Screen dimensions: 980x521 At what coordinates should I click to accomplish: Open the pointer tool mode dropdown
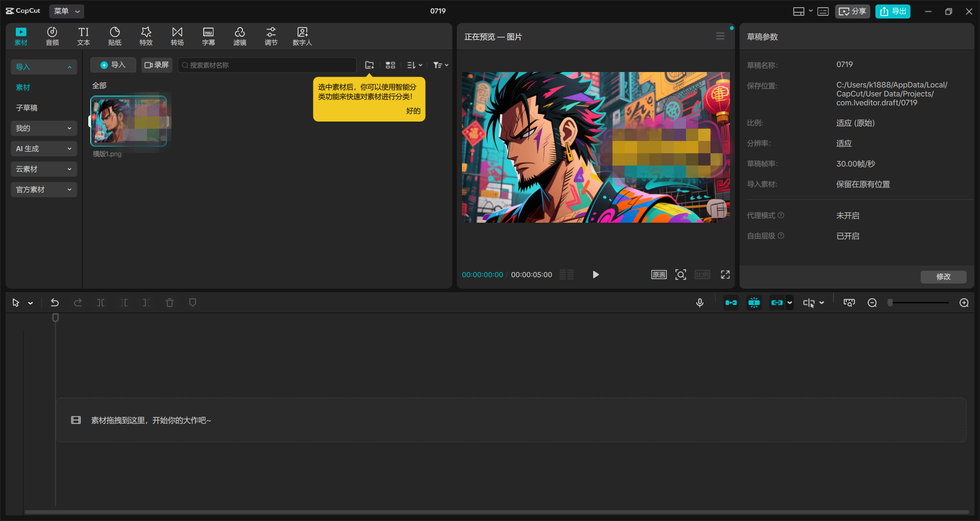pyautogui.click(x=31, y=303)
